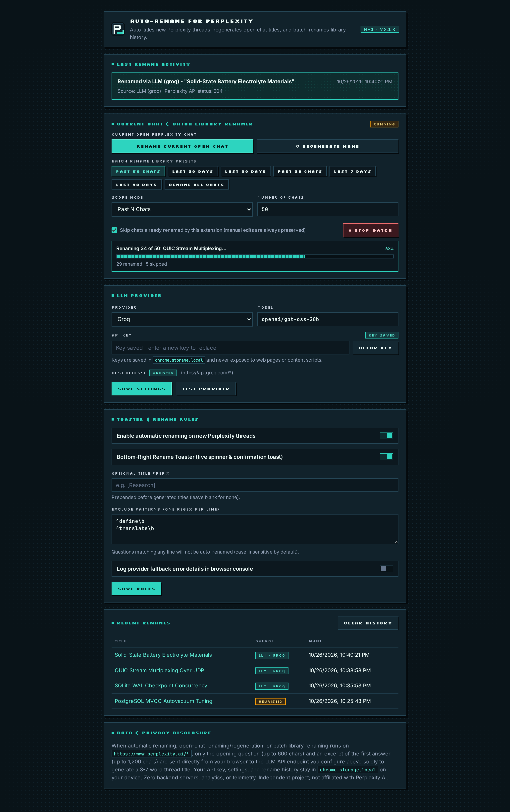
Task: Click the Rename Current Open Chat button
Action: (x=182, y=146)
